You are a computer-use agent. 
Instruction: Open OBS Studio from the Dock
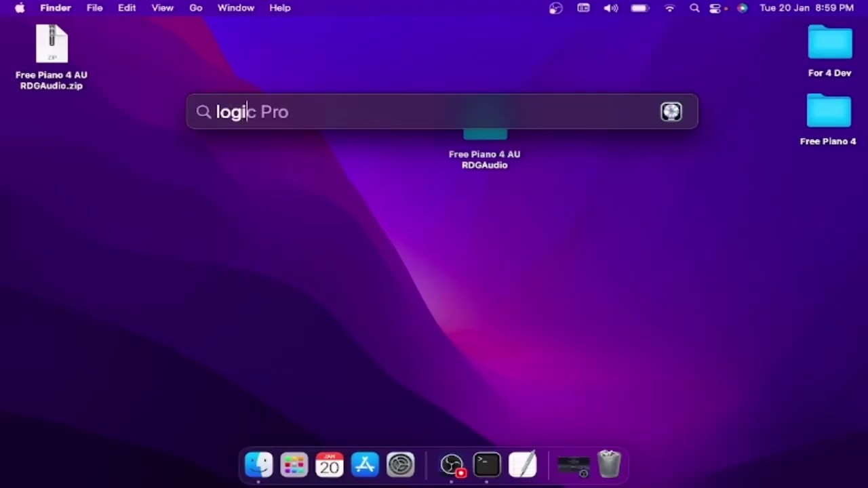click(x=452, y=465)
